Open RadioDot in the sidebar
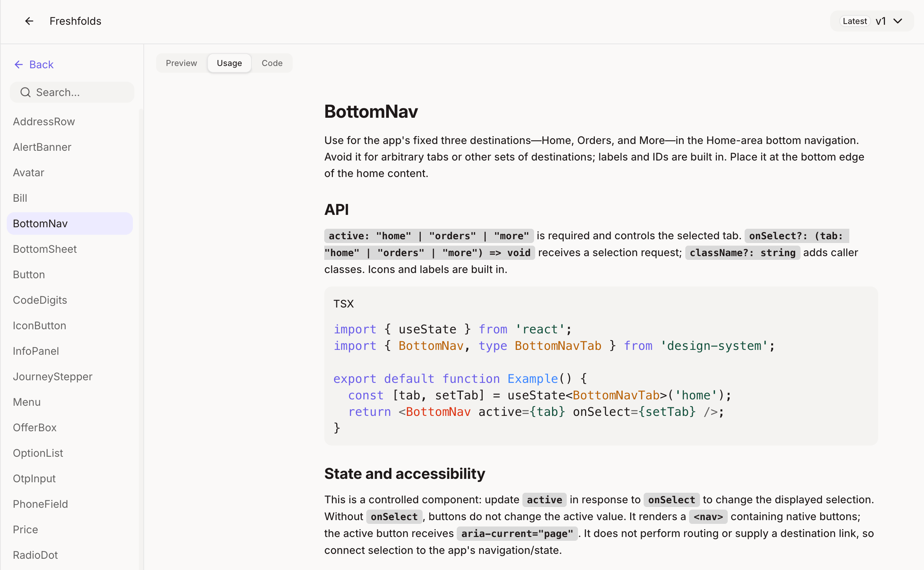 70,555
